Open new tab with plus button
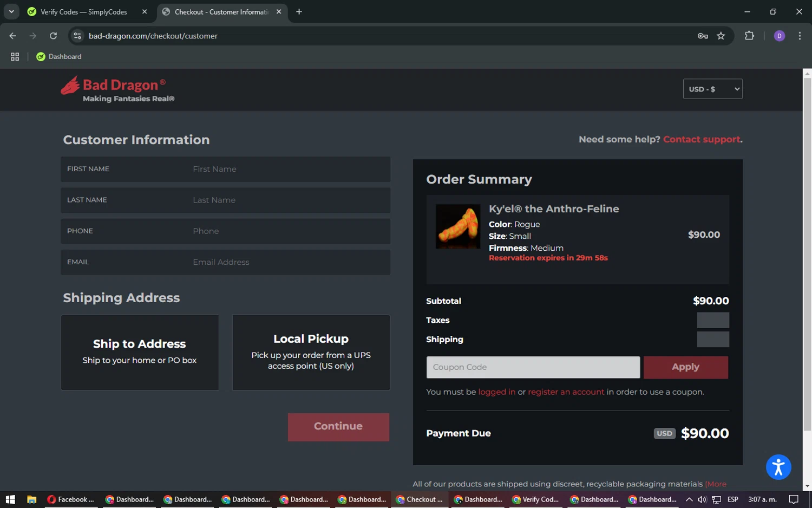Image resolution: width=812 pixels, height=508 pixels. (x=299, y=12)
